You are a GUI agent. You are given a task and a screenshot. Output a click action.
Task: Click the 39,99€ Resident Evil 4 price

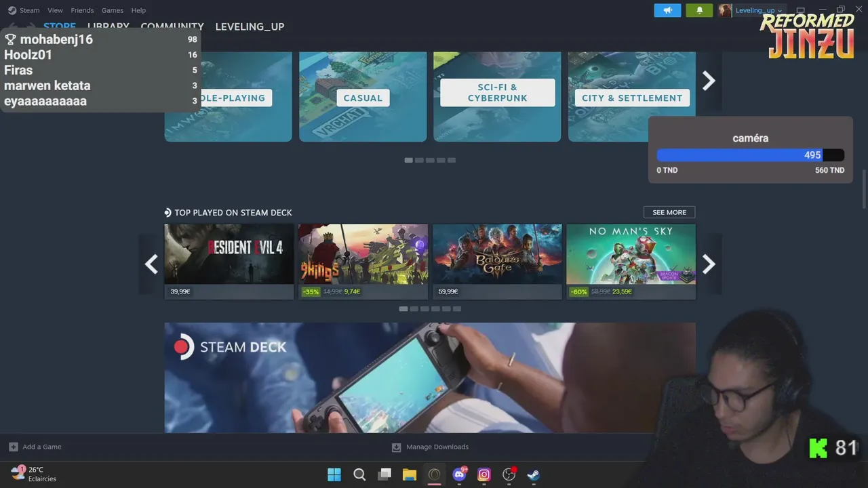pyautogui.click(x=180, y=291)
